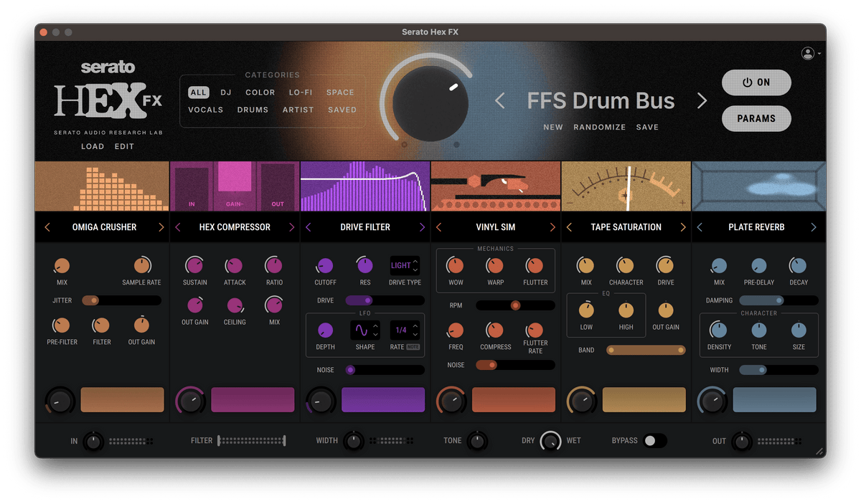861x504 pixels.
Task: Toggle the plugin ON power button
Action: (x=756, y=82)
